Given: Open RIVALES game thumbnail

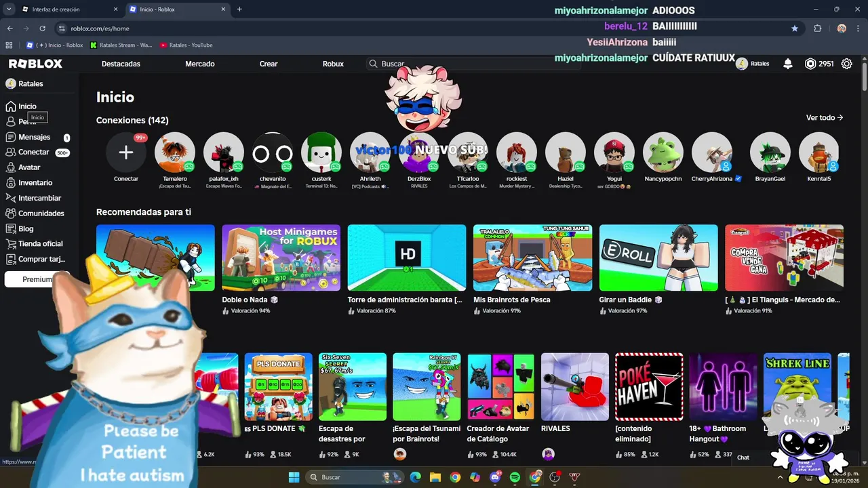Looking at the screenshot, I should coord(575,386).
